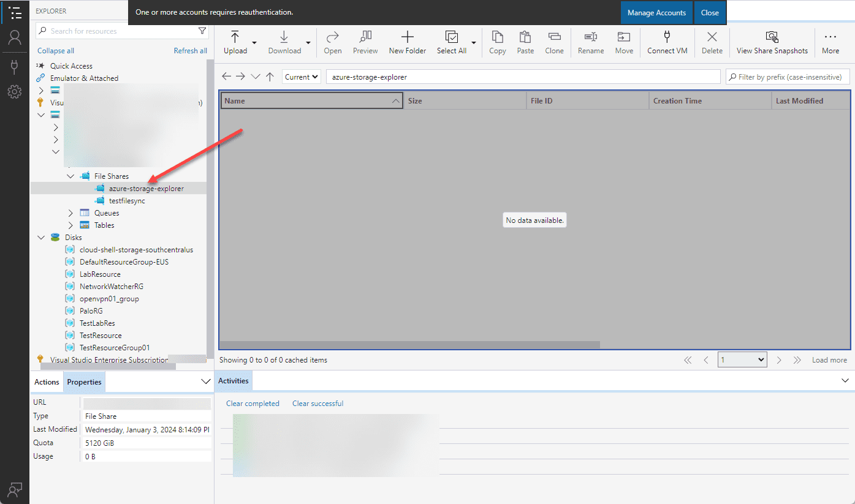Open the Current snapshot dropdown
This screenshot has height=504, width=855.
pos(302,77)
